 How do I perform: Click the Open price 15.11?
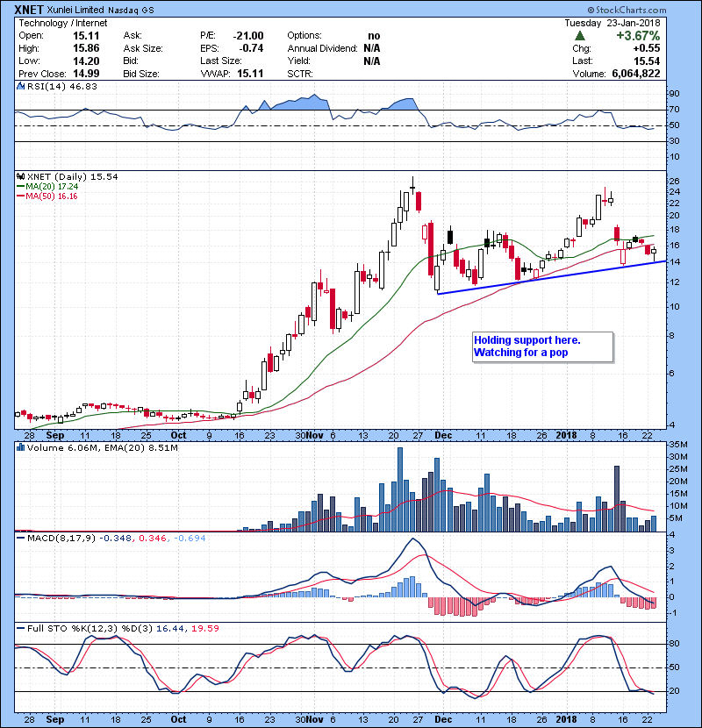tap(86, 36)
